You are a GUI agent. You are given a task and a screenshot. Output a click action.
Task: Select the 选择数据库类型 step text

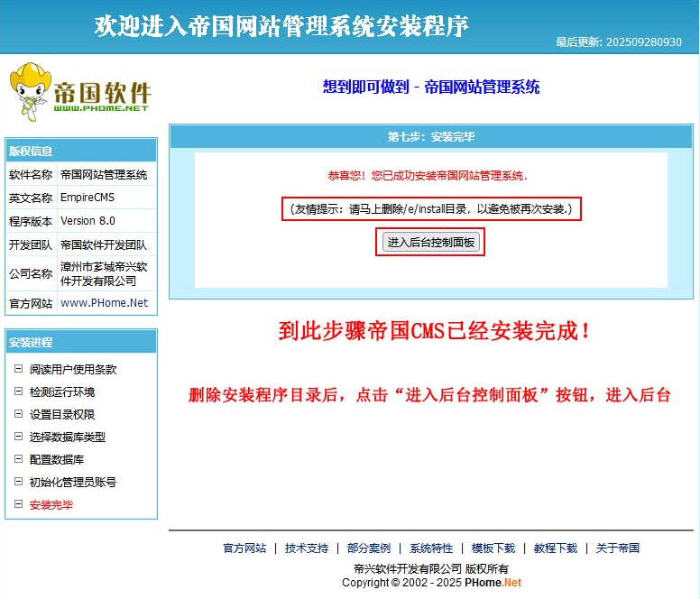(x=68, y=437)
